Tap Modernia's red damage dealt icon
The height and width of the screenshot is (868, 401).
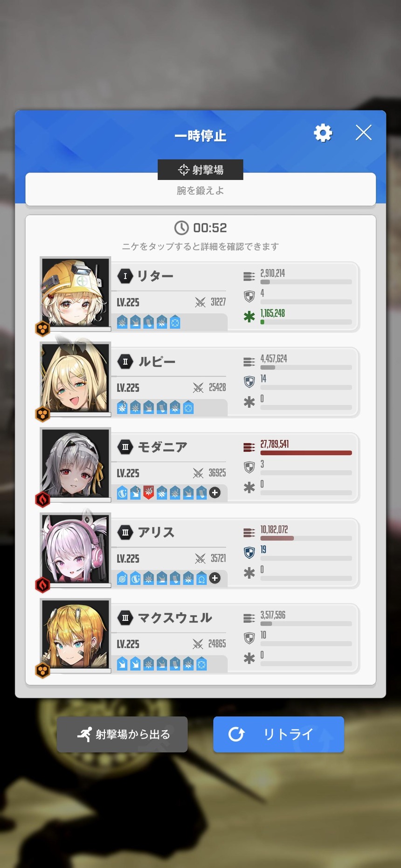pos(249,447)
